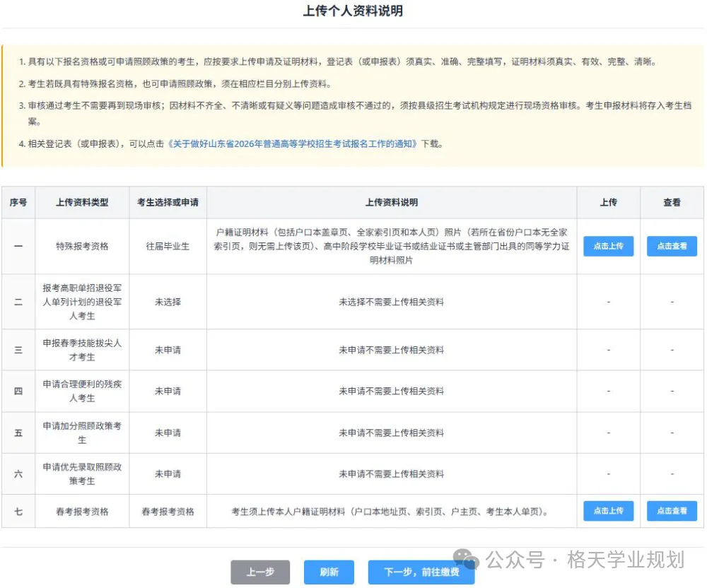Click 未申请 cell in 申请优先录取照顾政策考生 row
The height and width of the screenshot is (588, 707).
pos(168,474)
